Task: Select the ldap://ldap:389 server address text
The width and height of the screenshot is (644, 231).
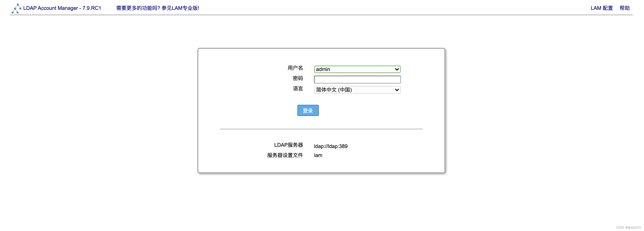Action: click(x=331, y=146)
